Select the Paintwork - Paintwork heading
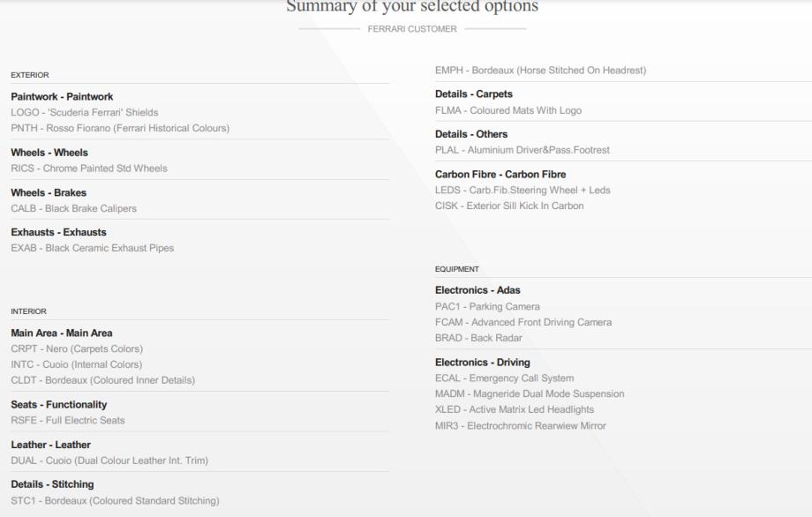812x517 pixels. pyautogui.click(x=62, y=96)
